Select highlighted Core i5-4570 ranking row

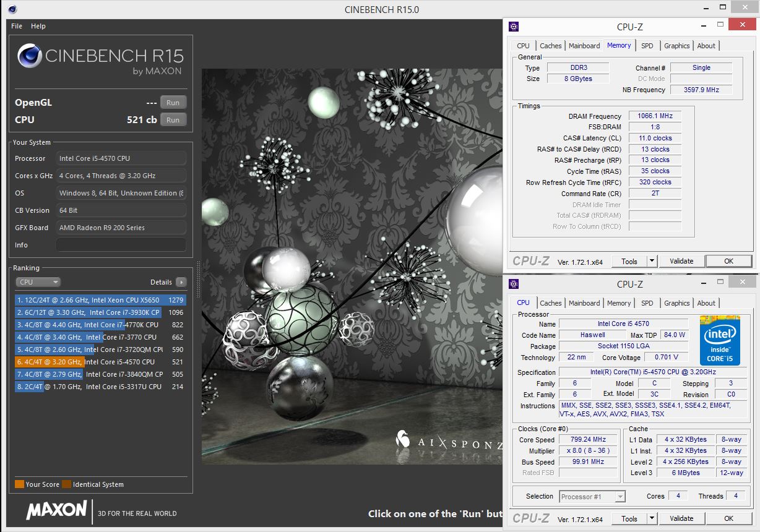point(100,362)
